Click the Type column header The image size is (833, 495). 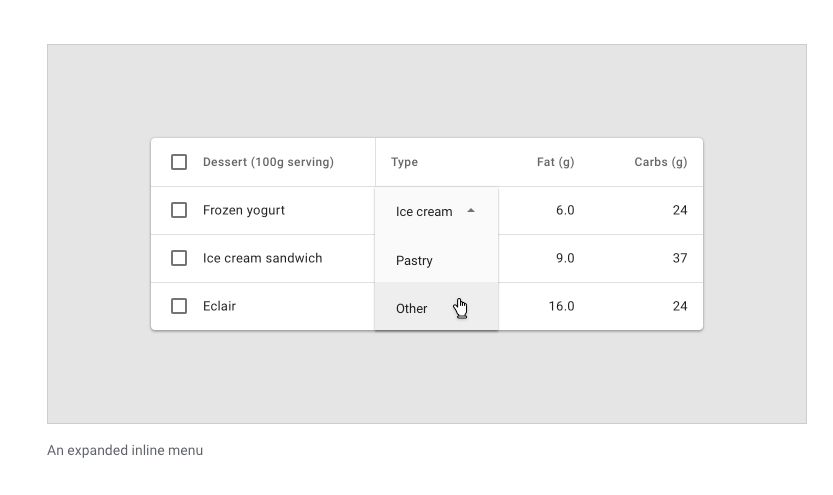coord(405,162)
